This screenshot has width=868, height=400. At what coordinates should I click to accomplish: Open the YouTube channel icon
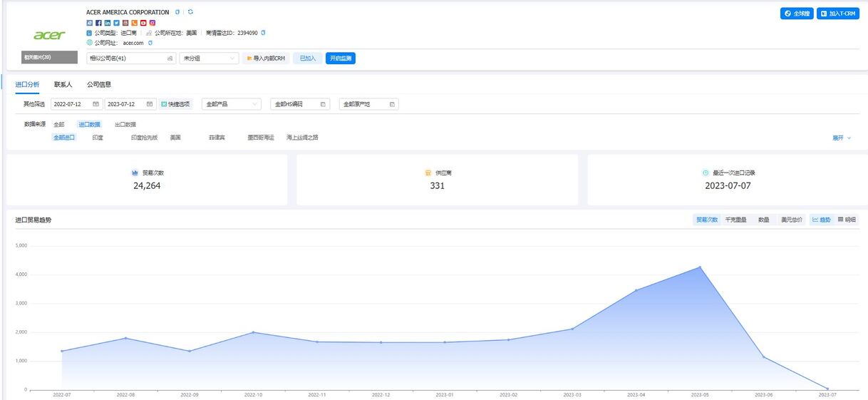point(144,23)
